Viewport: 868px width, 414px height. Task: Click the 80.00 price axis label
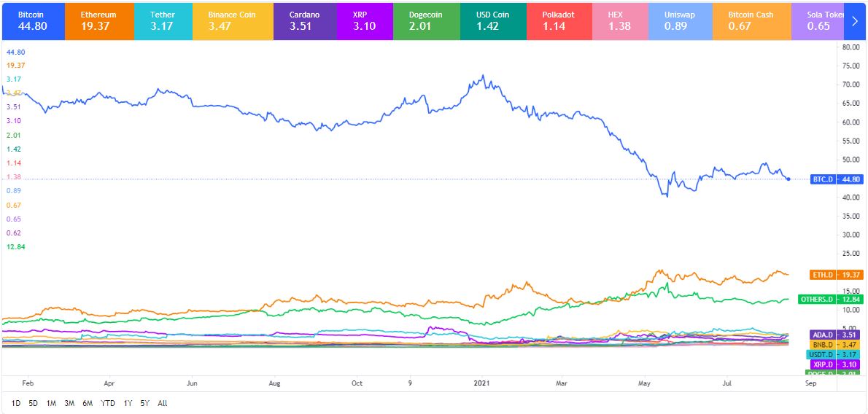(x=850, y=47)
